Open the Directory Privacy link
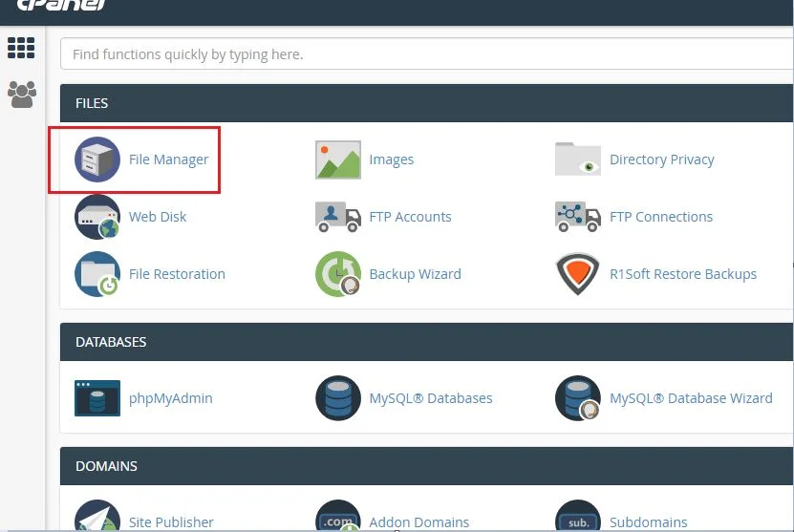 pos(662,160)
